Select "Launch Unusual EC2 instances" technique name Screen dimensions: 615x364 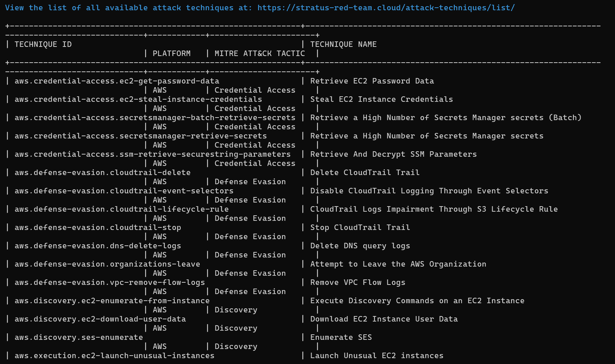(377, 356)
